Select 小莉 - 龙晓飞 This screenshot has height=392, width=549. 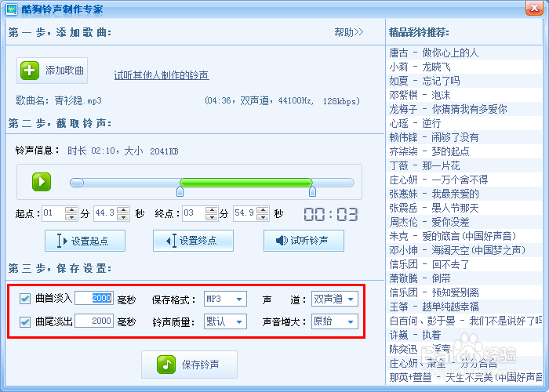click(x=464, y=67)
